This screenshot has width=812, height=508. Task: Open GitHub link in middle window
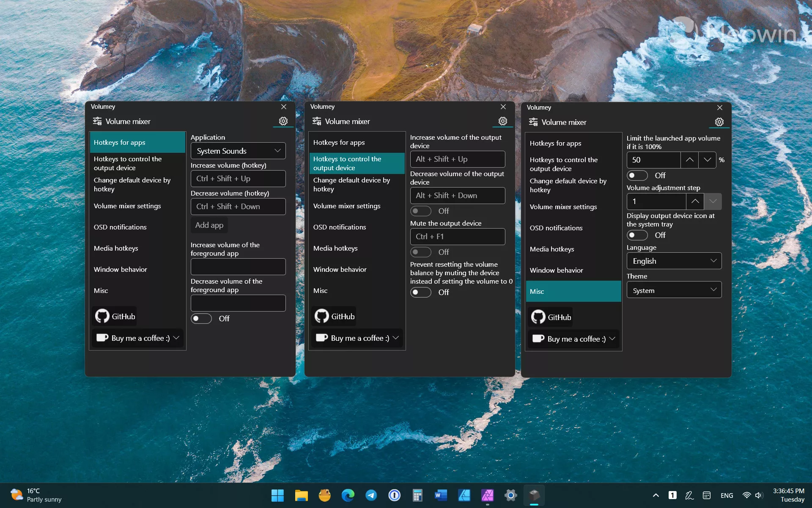click(x=334, y=316)
